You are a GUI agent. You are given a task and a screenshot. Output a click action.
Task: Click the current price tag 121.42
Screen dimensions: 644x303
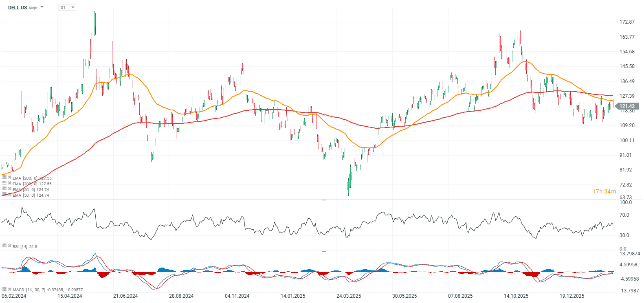click(x=627, y=106)
